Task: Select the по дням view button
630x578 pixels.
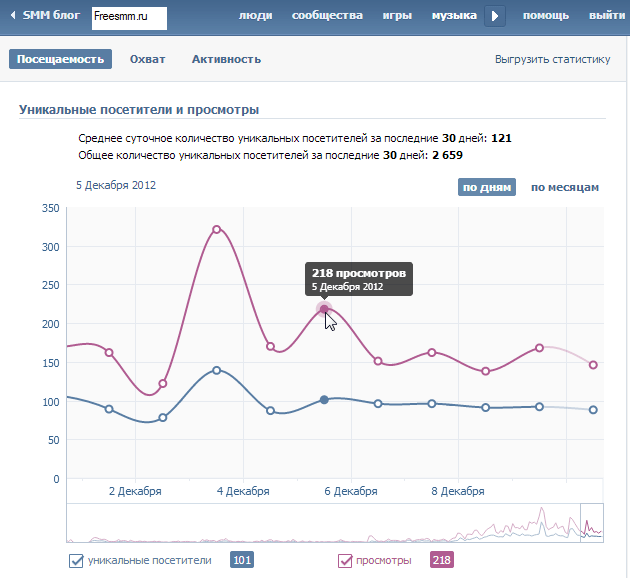Action: click(x=487, y=187)
